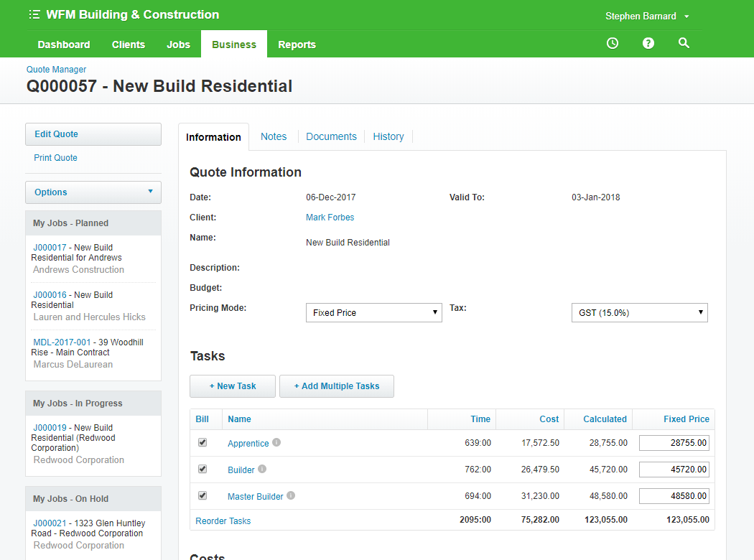754x560 pixels.
Task: Edit the Master Builder fixed price field 48580.00
Action: [674, 495]
